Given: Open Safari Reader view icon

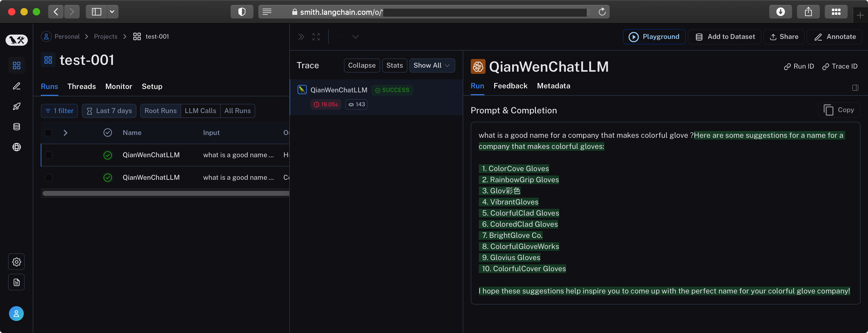Looking at the screenshot, I should click(x=267, y=12).
